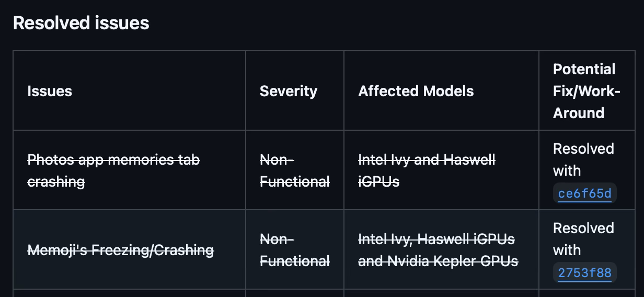
Task: Click "Resolved with" above the 2753f88 link
Action: (583, 239)
